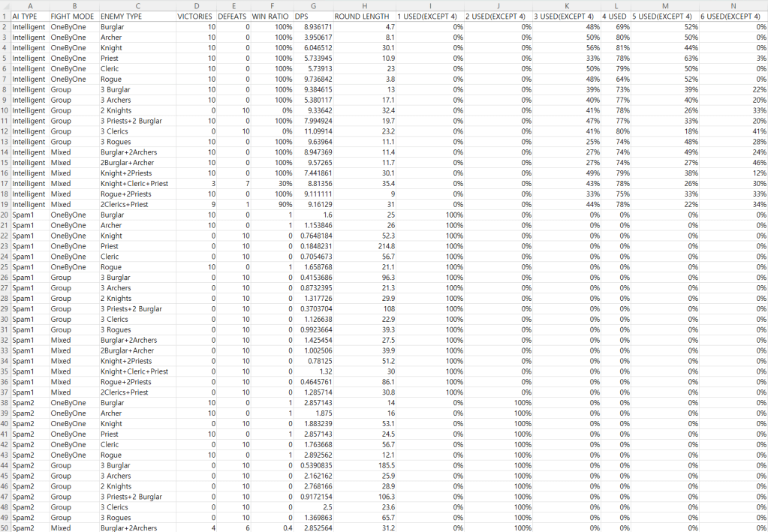Click column N header letter
Viewport: 768px width, 532px height.
click(x=733, y=5)
